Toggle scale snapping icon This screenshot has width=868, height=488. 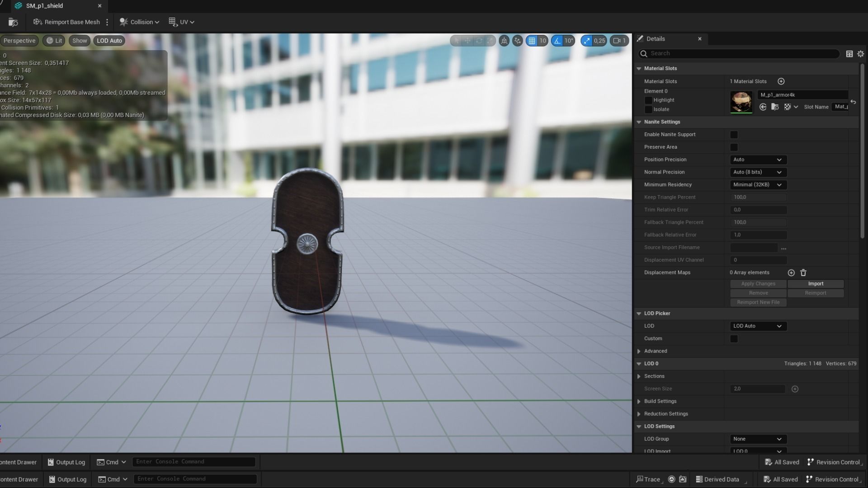pos(587,41)
